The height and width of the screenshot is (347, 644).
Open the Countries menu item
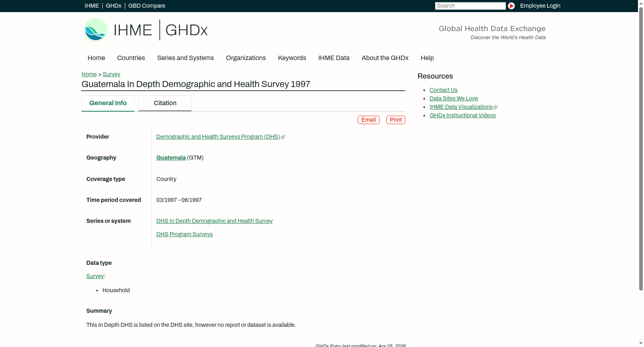coord(131,58)
